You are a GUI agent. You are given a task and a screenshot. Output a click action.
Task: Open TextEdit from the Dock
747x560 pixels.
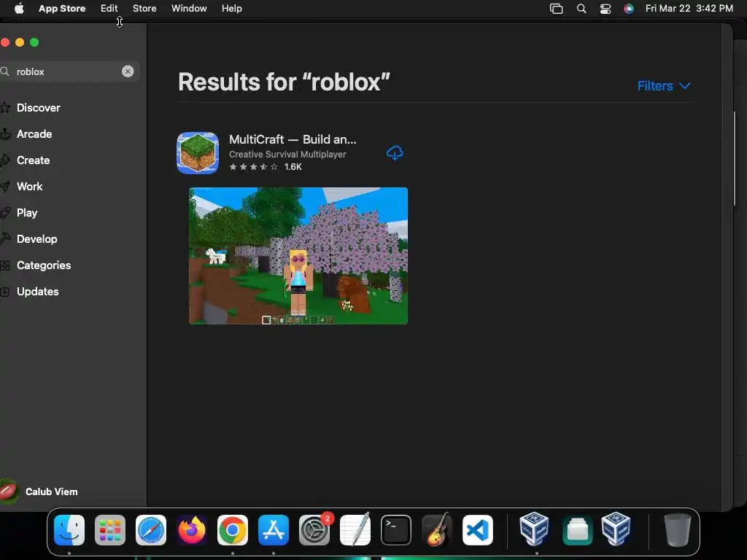click(x=355, y=529)
